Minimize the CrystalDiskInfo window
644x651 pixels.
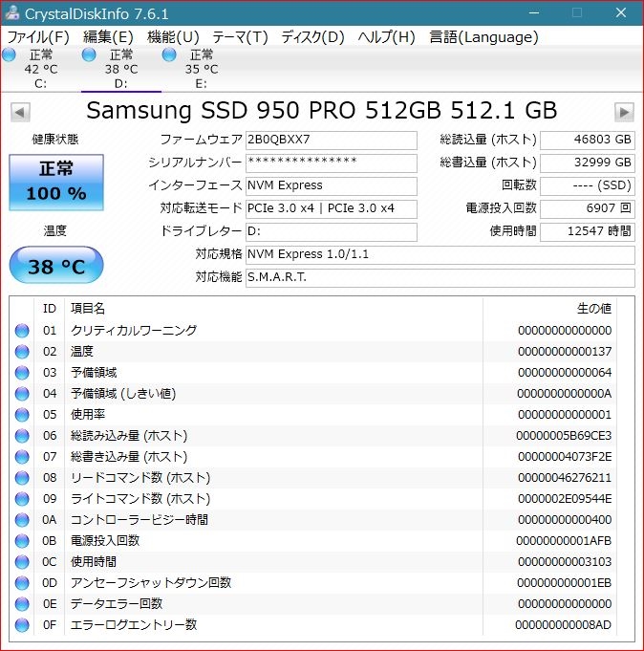pos(534,12)
